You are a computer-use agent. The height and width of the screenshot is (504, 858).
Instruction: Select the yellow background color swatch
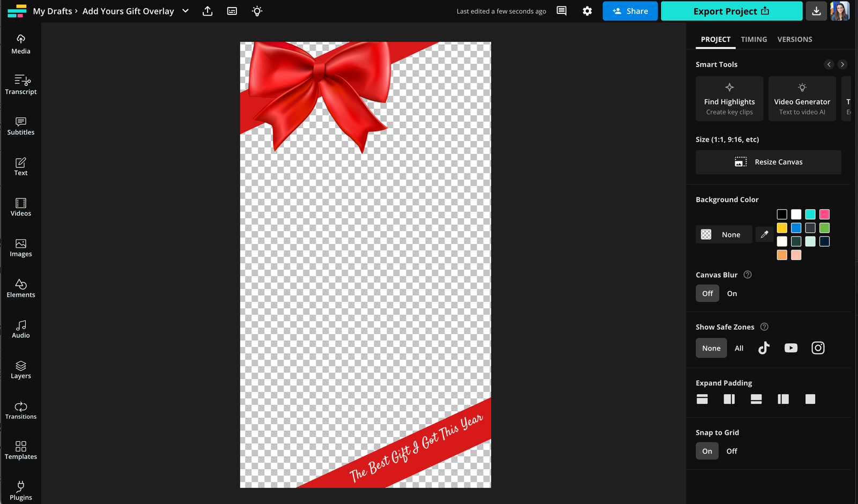782,227
